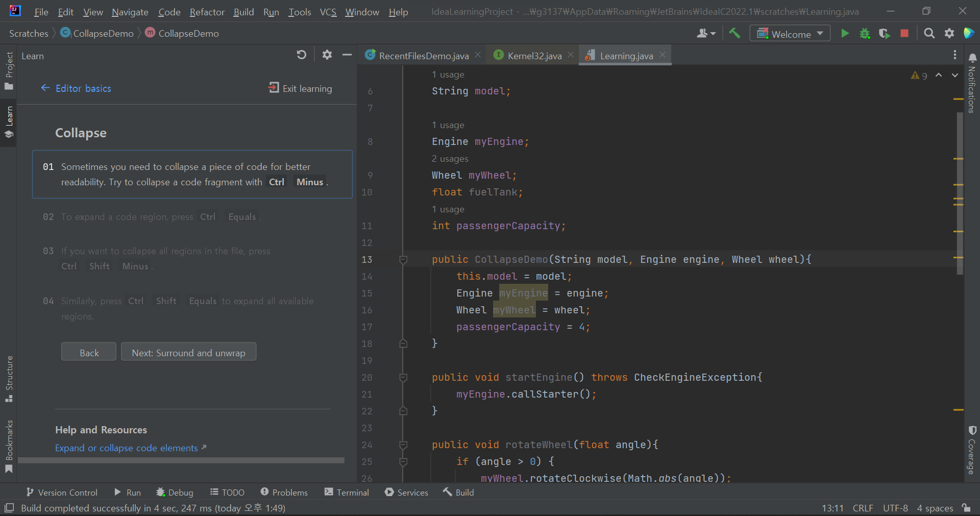Screen dimensions: 980x516
Task: Open Learn panel settings gear
Action: pos(327,55)
